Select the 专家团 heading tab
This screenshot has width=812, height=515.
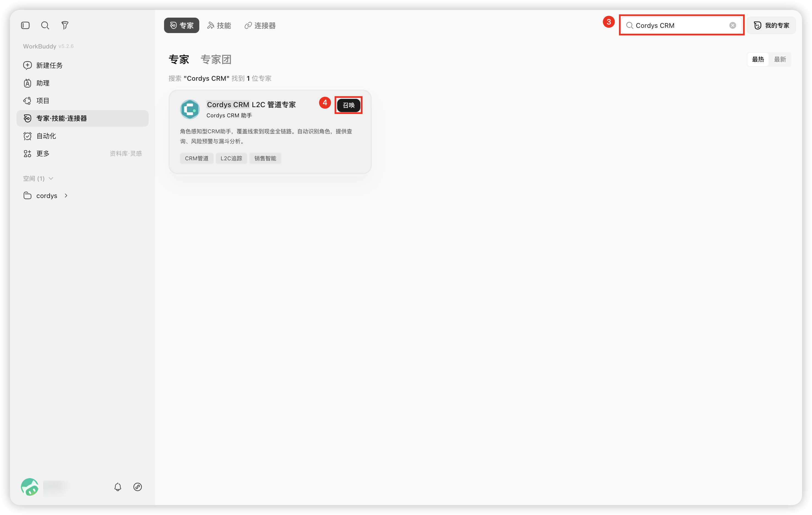point(216,59)
